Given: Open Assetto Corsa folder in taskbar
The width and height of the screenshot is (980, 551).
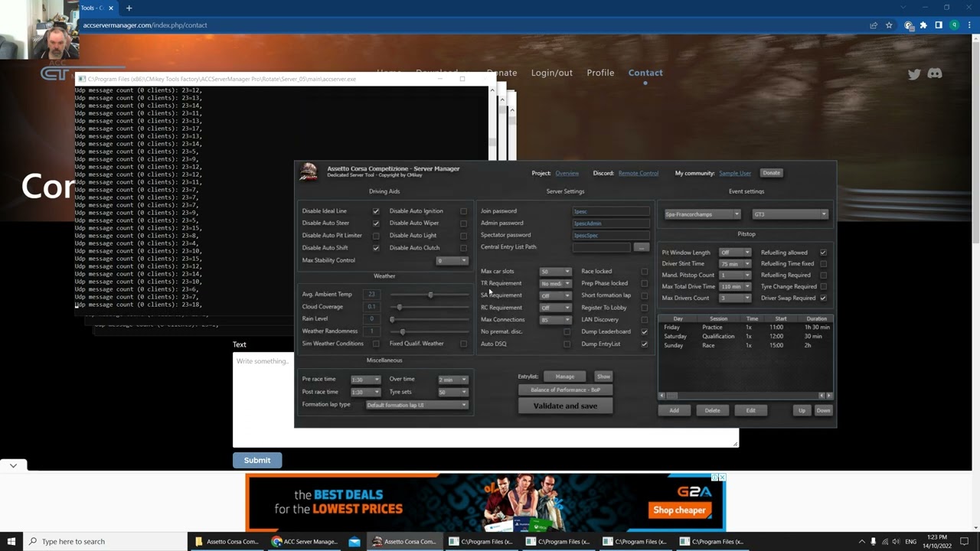Looking at the screenshot, I should pos(227,541).
